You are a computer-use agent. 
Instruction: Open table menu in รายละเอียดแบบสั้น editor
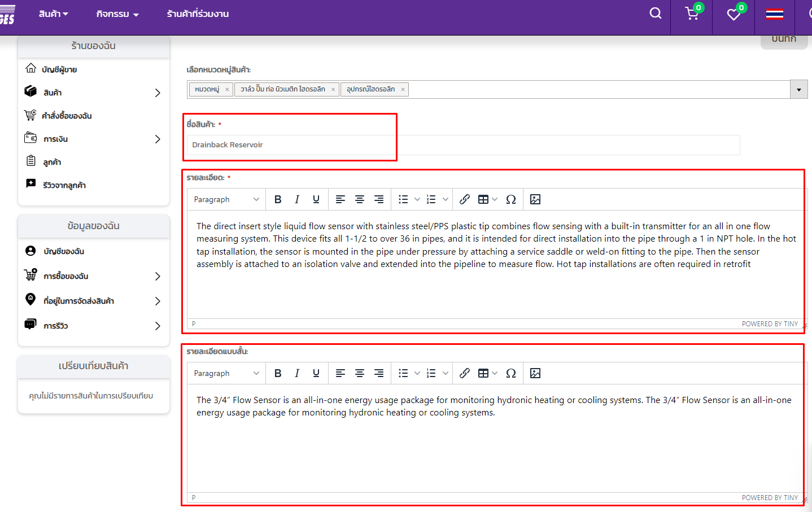tap(487, 373)
